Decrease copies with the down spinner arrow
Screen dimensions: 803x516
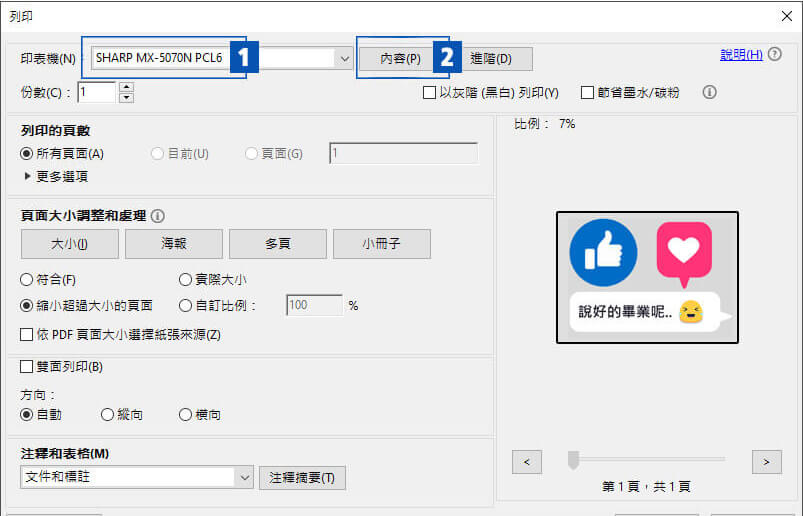(x=126, y=97)
